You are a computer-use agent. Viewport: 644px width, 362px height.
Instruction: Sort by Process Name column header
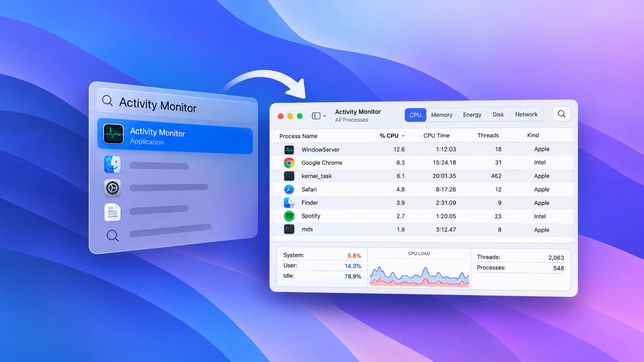[x=298, y=136]
